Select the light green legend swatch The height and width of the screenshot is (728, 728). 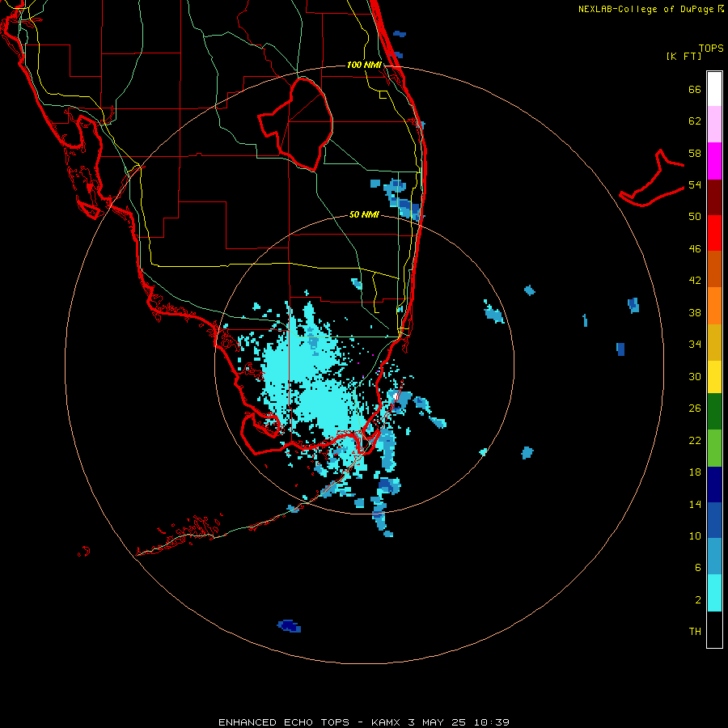714,447
